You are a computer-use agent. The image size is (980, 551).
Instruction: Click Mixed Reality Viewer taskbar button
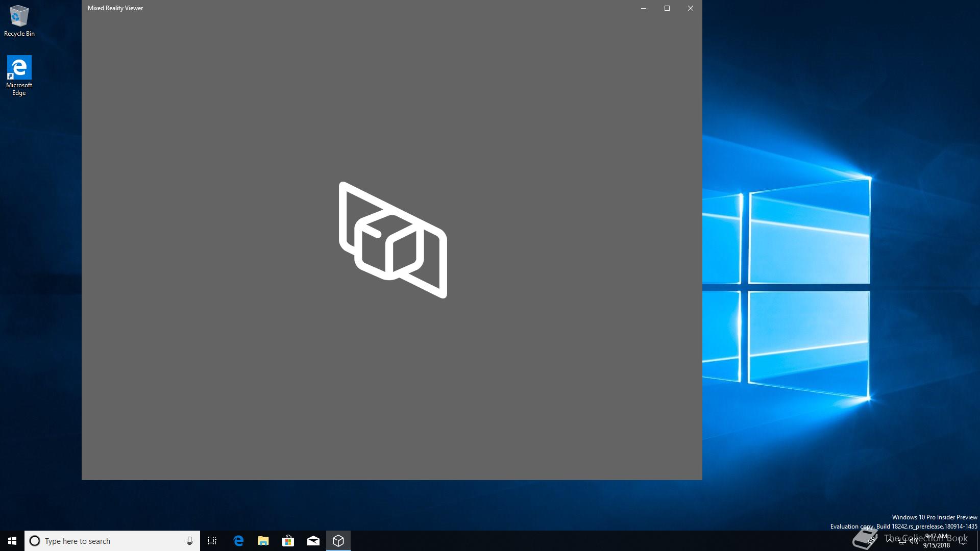click(338, 541)
